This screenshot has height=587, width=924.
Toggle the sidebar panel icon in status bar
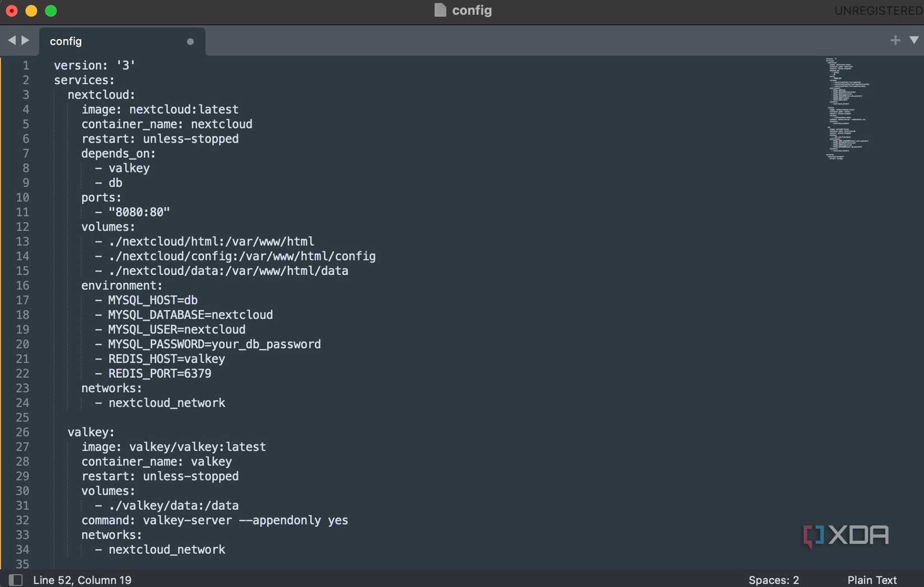[16, 580]
